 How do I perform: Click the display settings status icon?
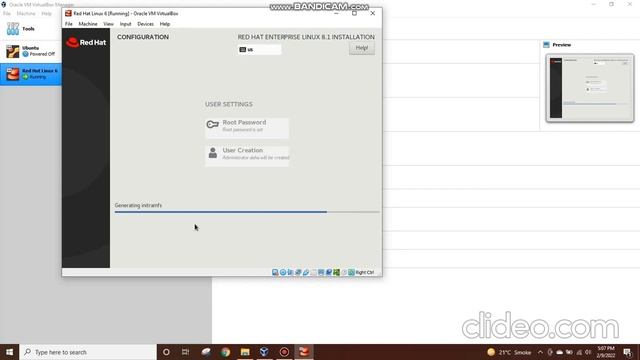pyautogui.click(x=321, y=272)
